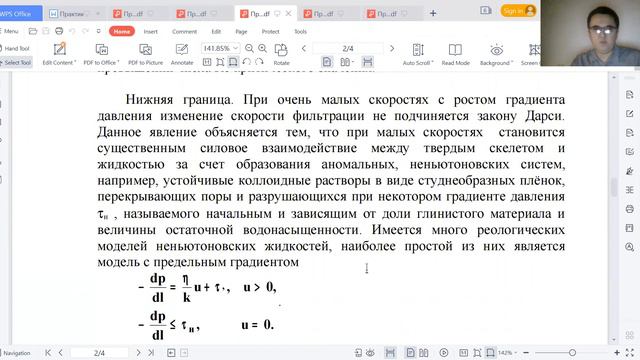The height and width of the screenshot is (360, 640).
Task: Activate the Select Tool
Action: click(16, 62)
